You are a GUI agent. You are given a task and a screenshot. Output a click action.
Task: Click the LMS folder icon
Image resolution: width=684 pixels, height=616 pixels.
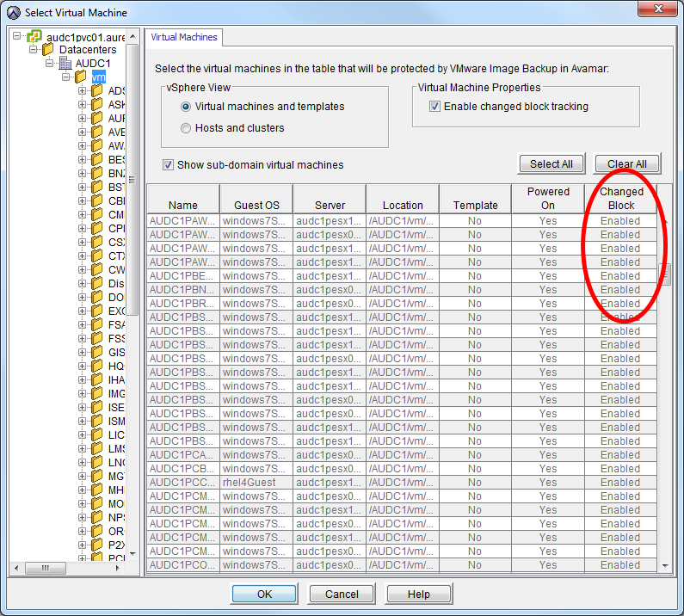97,449
